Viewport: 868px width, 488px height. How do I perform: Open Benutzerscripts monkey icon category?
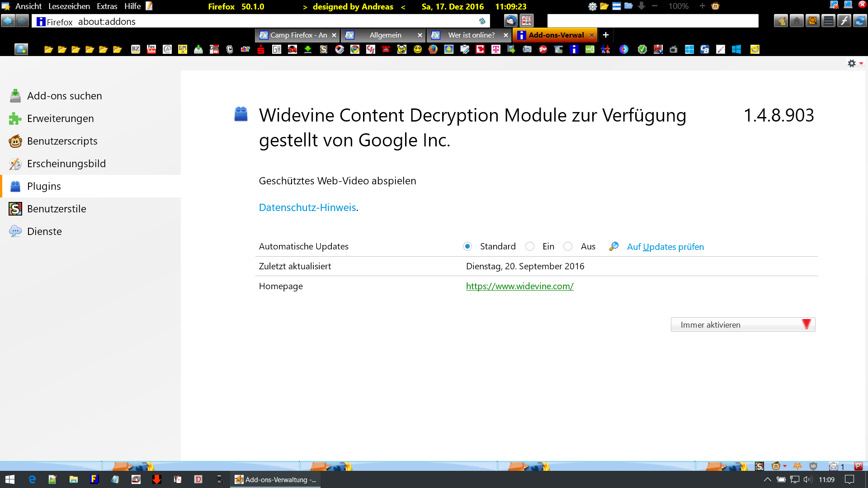click(62, 141)
